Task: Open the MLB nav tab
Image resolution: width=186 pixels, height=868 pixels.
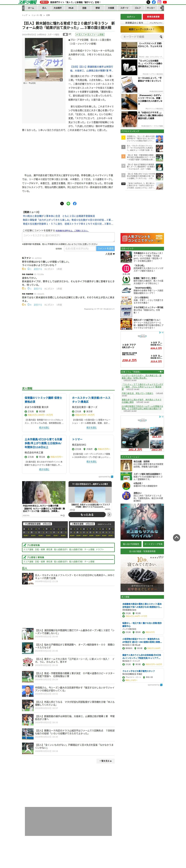Action: tap(71, 8)
